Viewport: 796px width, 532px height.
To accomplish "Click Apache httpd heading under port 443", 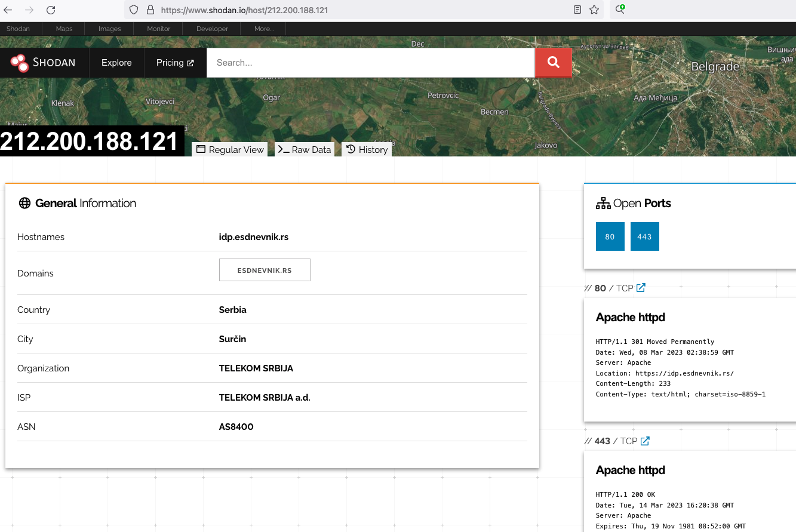I will click(630, 471).
